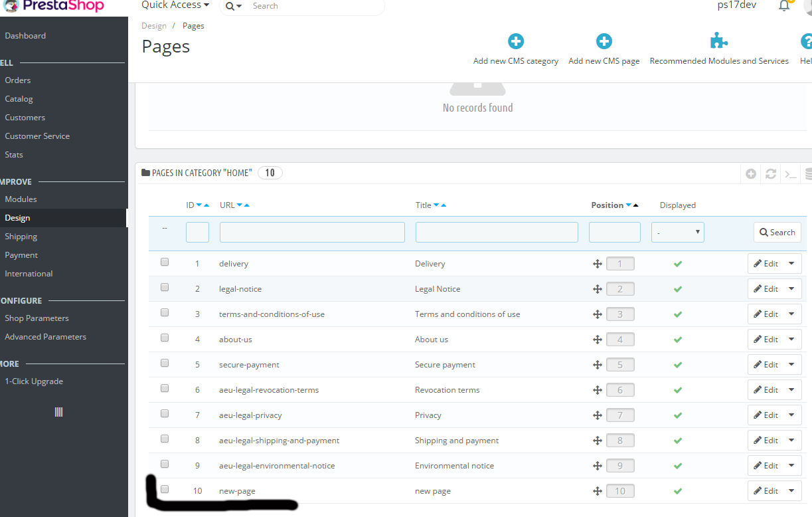Expand Edit dropdown arrow for Legal Notice row
This screenshot has width=812, height=517.
[791, 289]
